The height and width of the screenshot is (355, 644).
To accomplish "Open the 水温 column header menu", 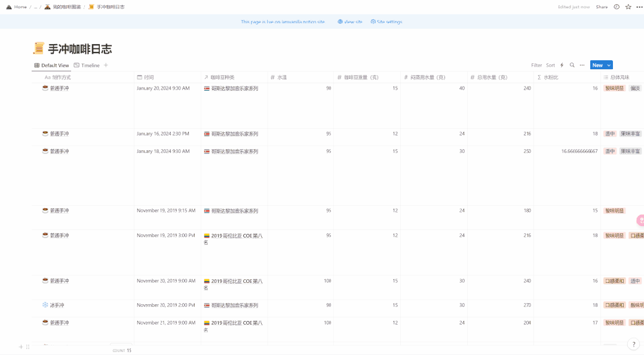I will (300, 77).
